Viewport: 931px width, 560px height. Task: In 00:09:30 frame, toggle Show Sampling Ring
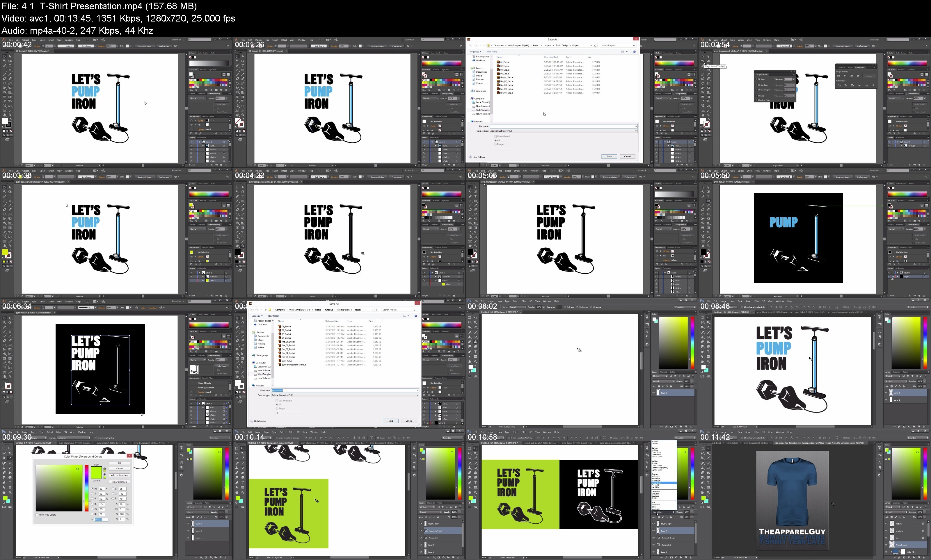point(95,438)
